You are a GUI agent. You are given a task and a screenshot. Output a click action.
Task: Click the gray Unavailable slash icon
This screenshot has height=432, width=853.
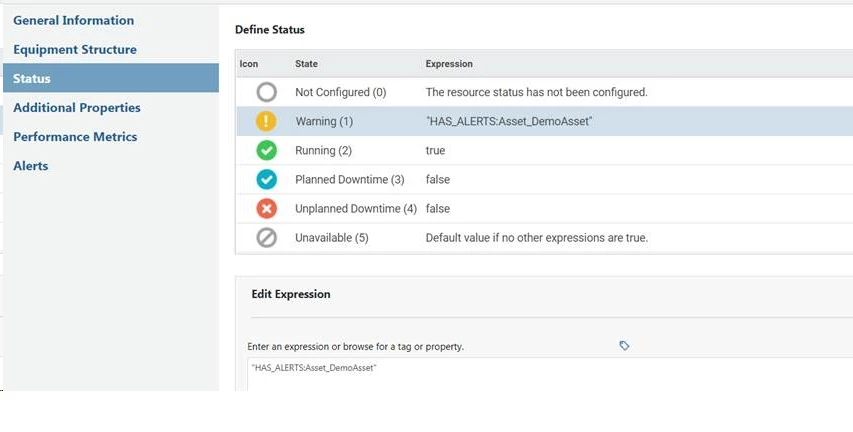coord(266,238)
